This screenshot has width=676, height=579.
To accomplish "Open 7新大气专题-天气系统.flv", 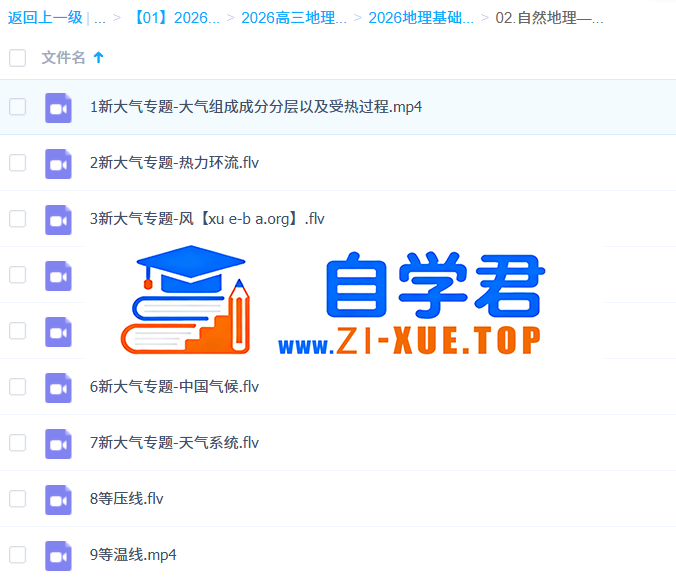I will [x=174, y=443].
